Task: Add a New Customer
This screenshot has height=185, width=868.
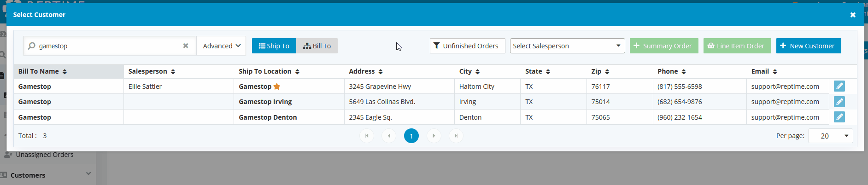Action: 809,46
